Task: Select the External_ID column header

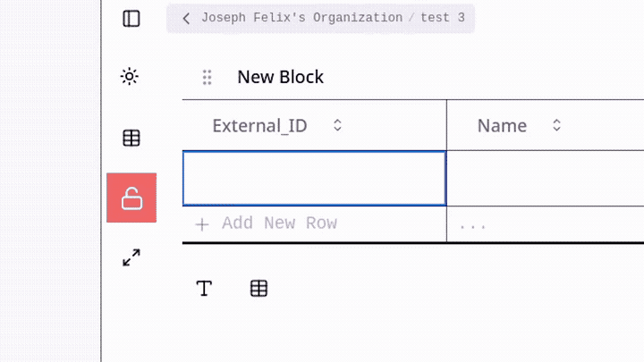Action: (259, 126)
